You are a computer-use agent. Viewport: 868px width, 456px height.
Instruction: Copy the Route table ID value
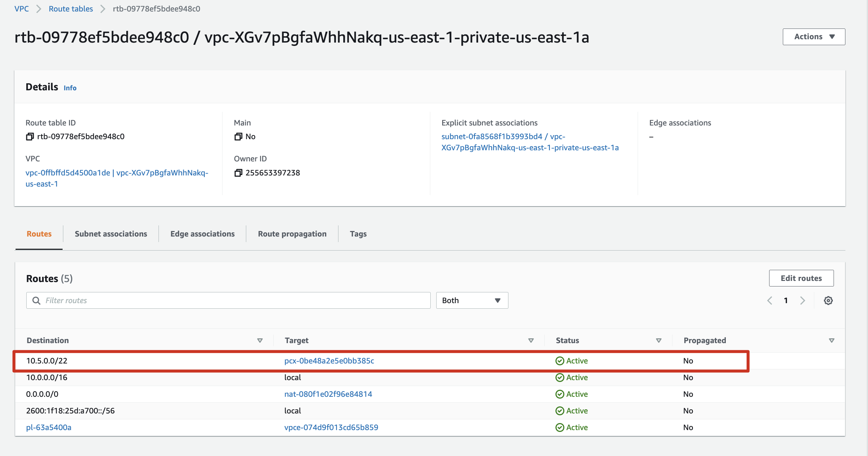point(30,137)
